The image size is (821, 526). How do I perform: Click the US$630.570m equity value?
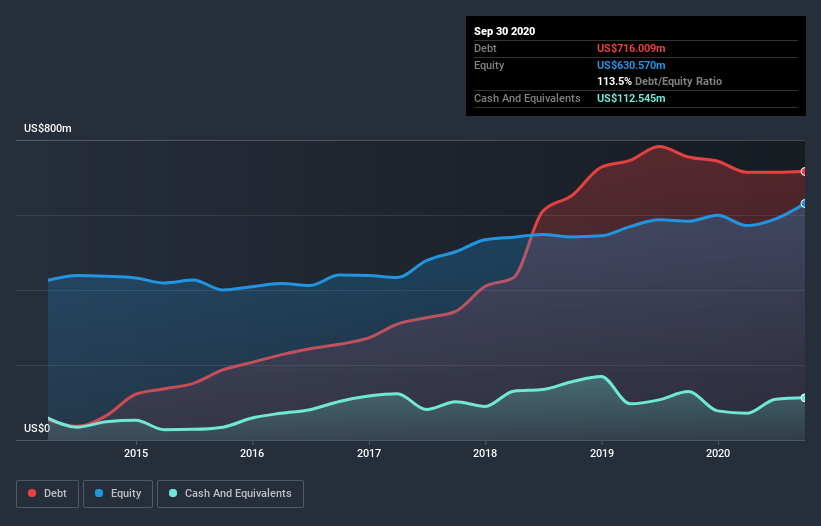(x=631, y=65)
